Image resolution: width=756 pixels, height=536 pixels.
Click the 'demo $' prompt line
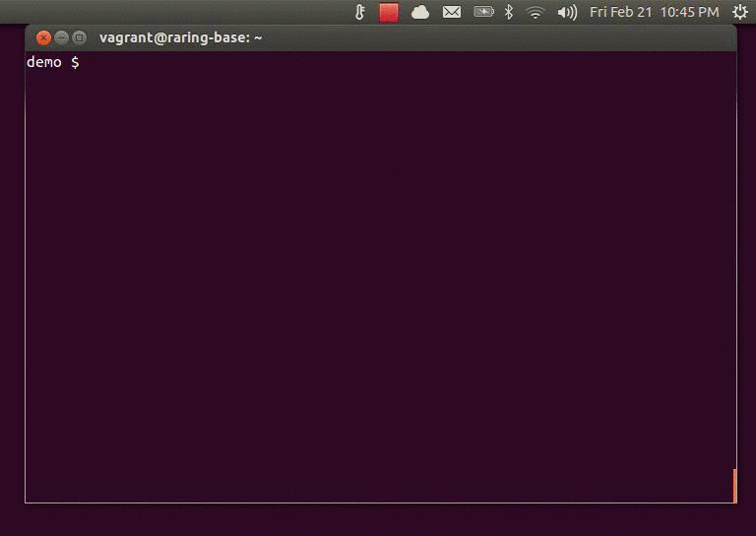(53, 62)
